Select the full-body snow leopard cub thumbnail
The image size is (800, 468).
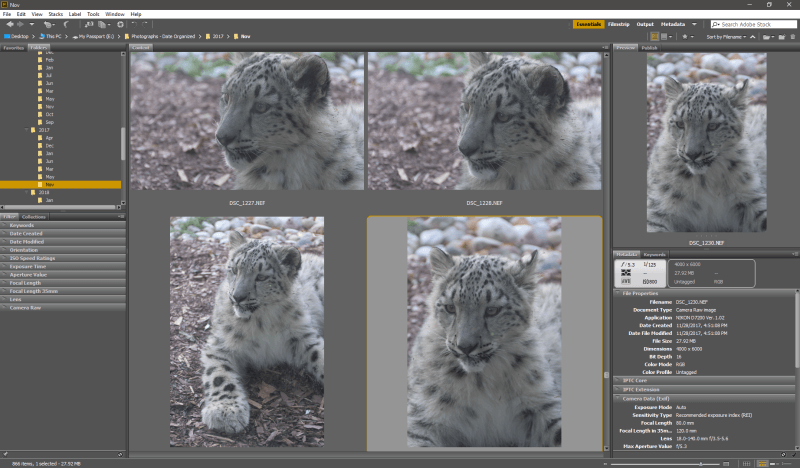click(247, 332)
